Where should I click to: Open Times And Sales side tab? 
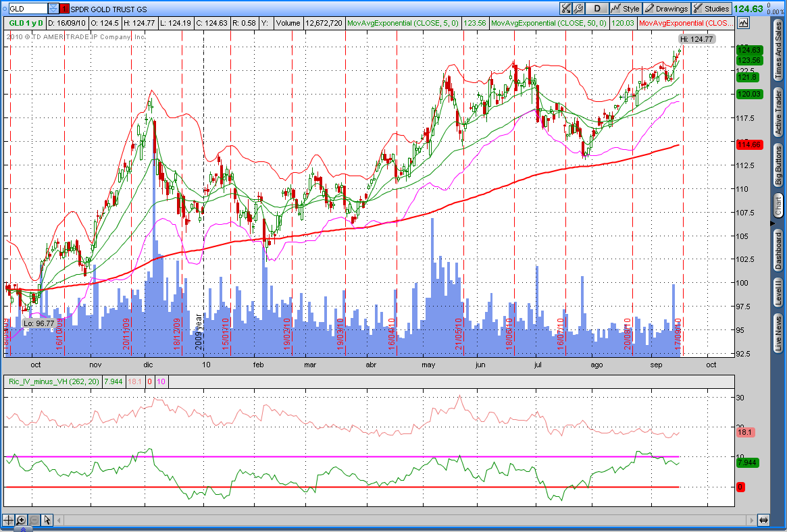778,51
